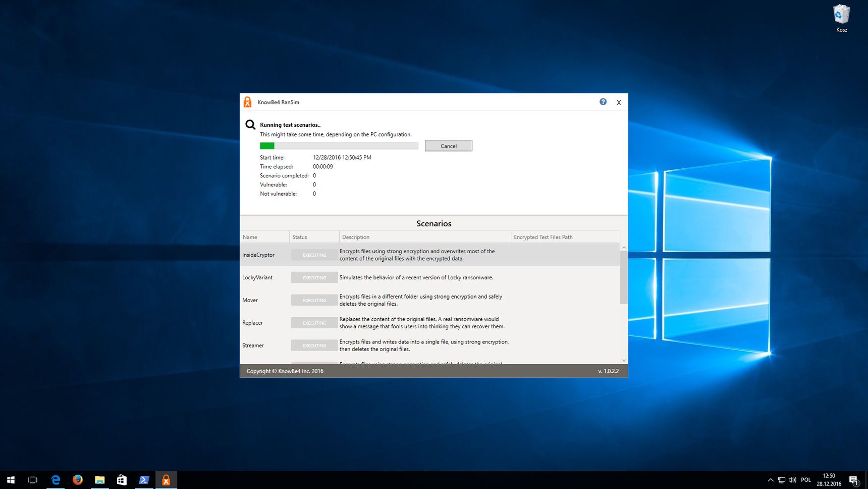Sort scenarios by the Status column

tap(314, 237)
